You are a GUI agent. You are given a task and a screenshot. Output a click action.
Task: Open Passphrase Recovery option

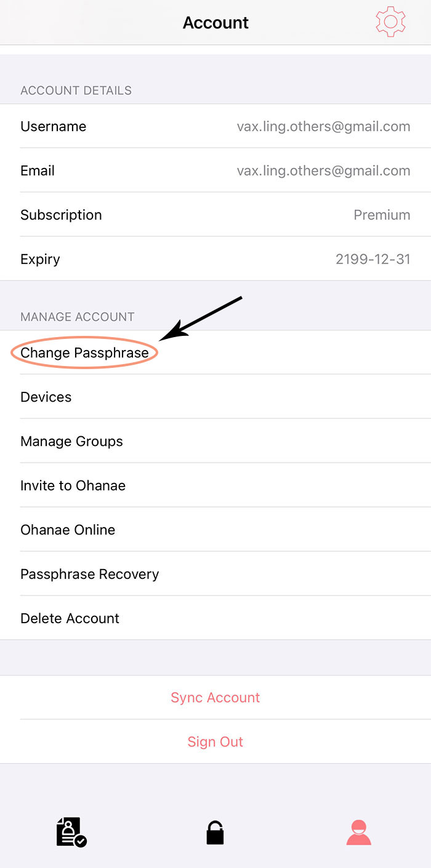coord(216,574)
